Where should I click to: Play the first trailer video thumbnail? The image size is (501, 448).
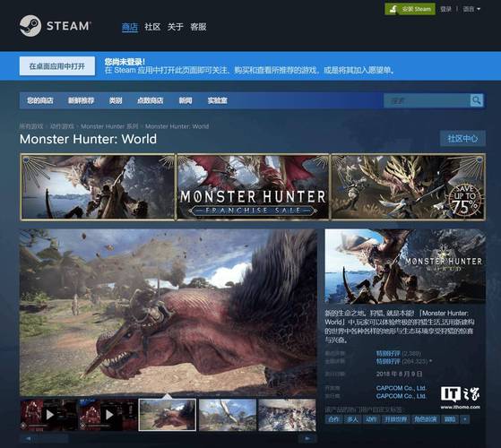(x=48, y=415)
